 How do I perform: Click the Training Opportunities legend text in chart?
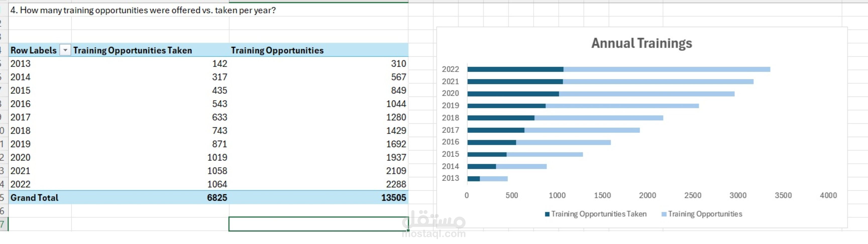click(705, 214)
